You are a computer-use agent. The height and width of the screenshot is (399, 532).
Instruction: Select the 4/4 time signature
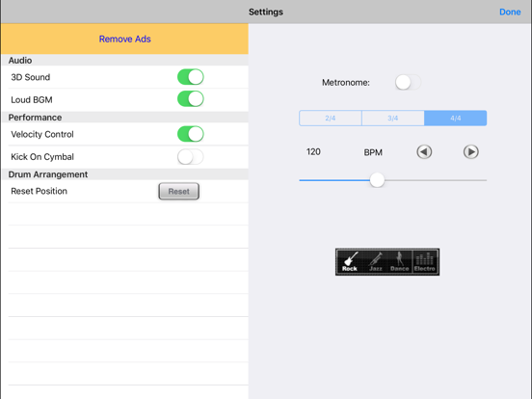click(455, 119)
